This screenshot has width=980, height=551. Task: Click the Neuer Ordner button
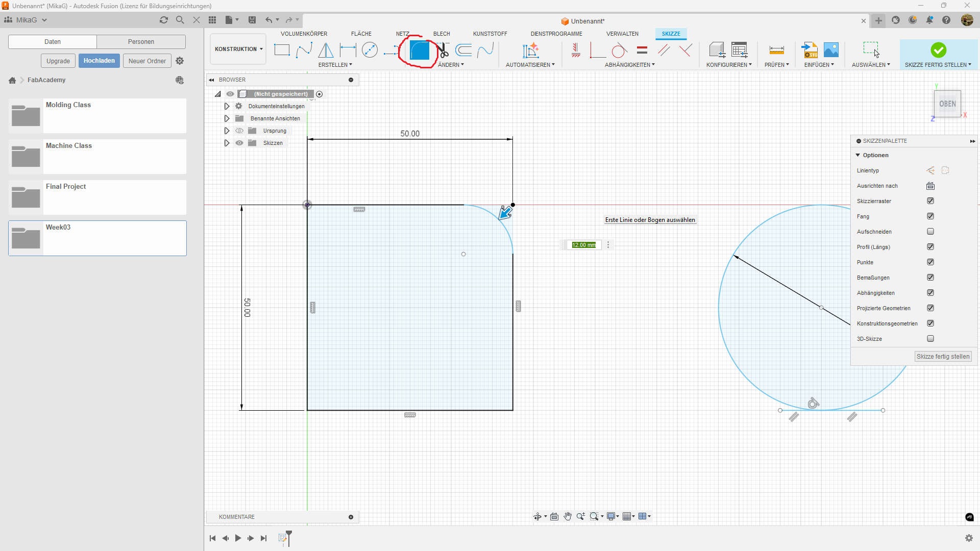147,61
